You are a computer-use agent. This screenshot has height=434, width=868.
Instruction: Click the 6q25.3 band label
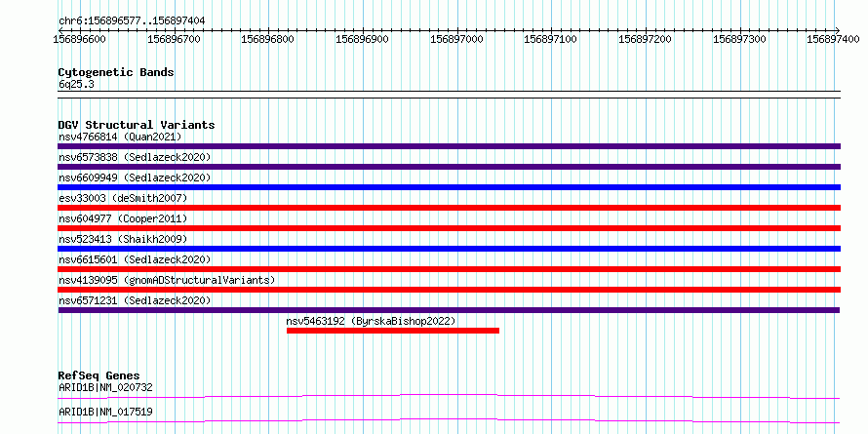click(x=76, y=84)
